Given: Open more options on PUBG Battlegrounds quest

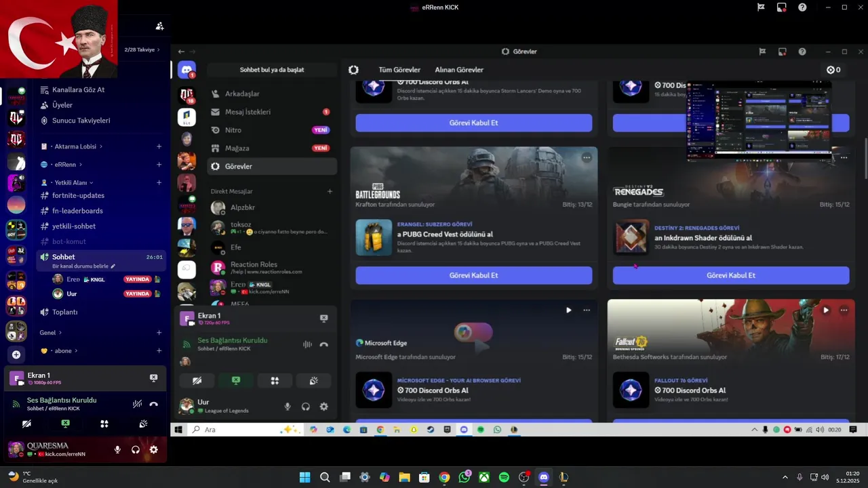Looking at the screenshot, I should coord(587,158).
